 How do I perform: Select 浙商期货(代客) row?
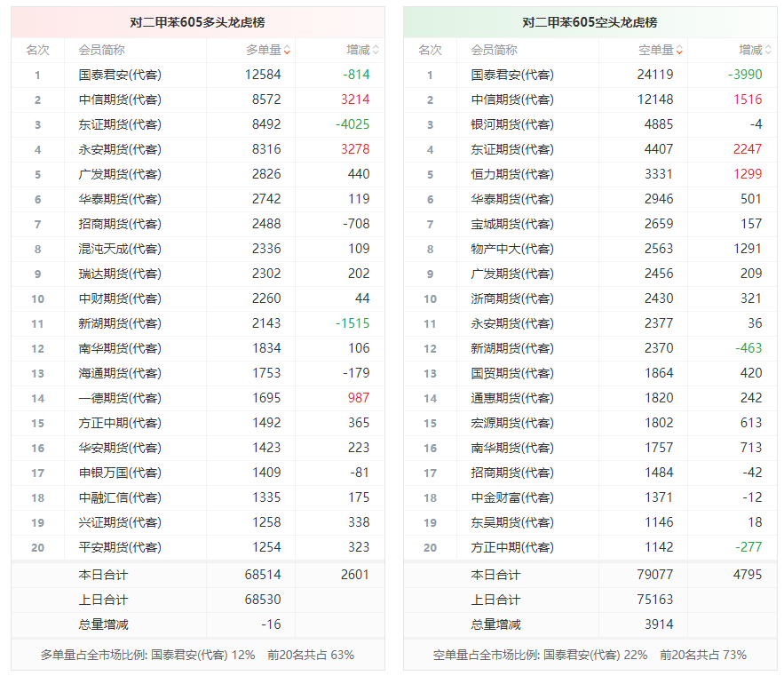tap(590, 298)
